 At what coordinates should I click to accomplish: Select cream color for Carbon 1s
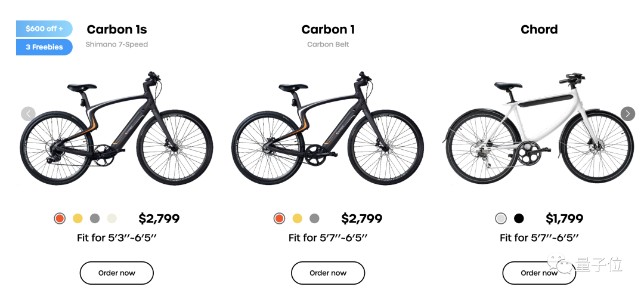tap(112, 218)
